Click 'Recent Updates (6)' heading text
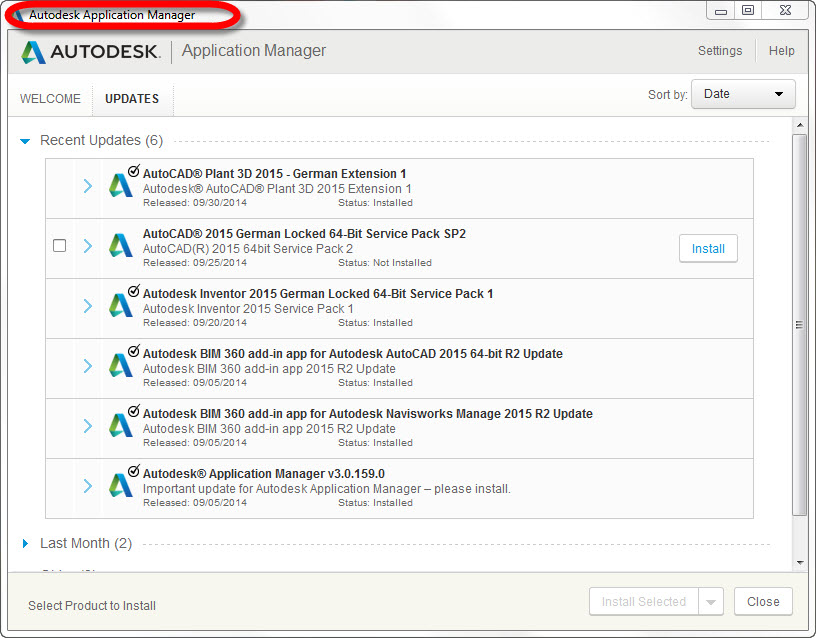Viewport: 816px width, 638px height. 101,141
